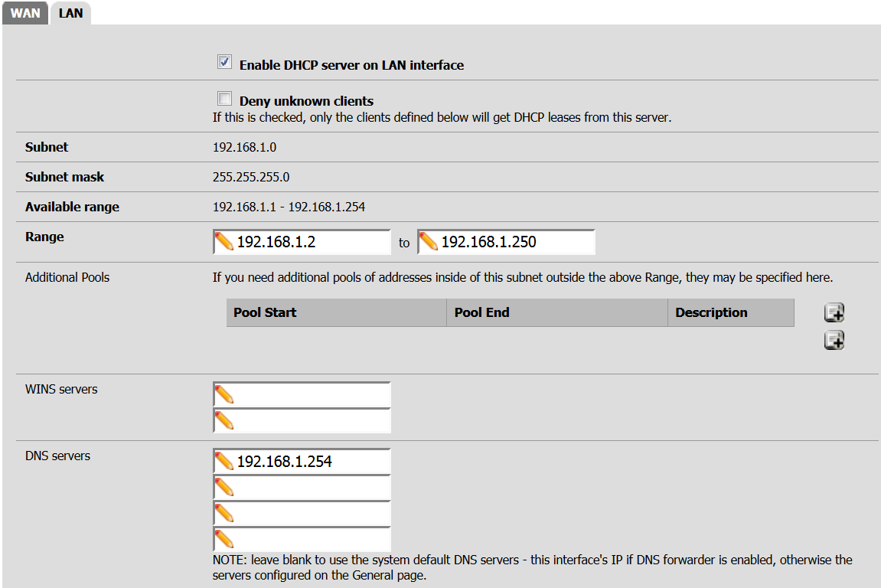Edit the DNS server field containing 192.168.1.254
Image resolution: width=881 pixels, height=588 pixels.
[x=311, y=462]
